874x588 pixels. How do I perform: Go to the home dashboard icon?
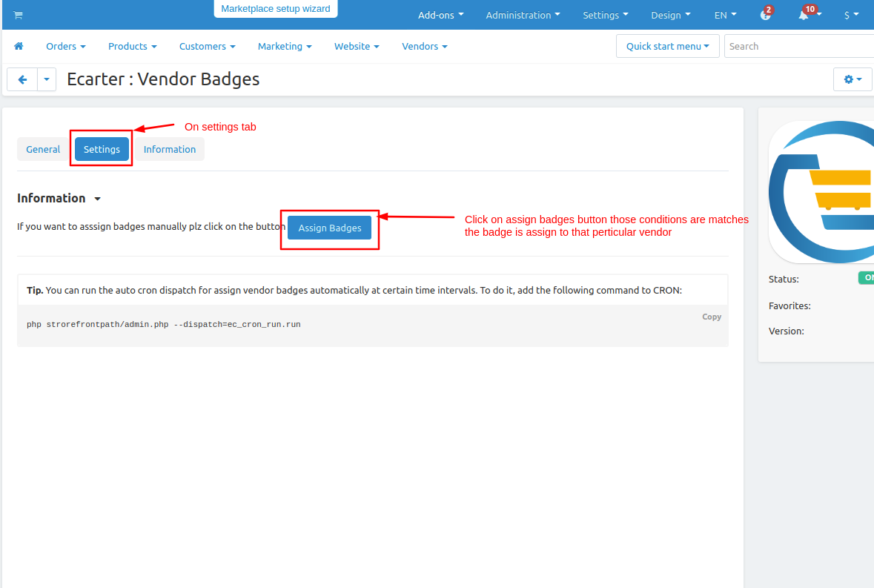[x=19, y=46]
